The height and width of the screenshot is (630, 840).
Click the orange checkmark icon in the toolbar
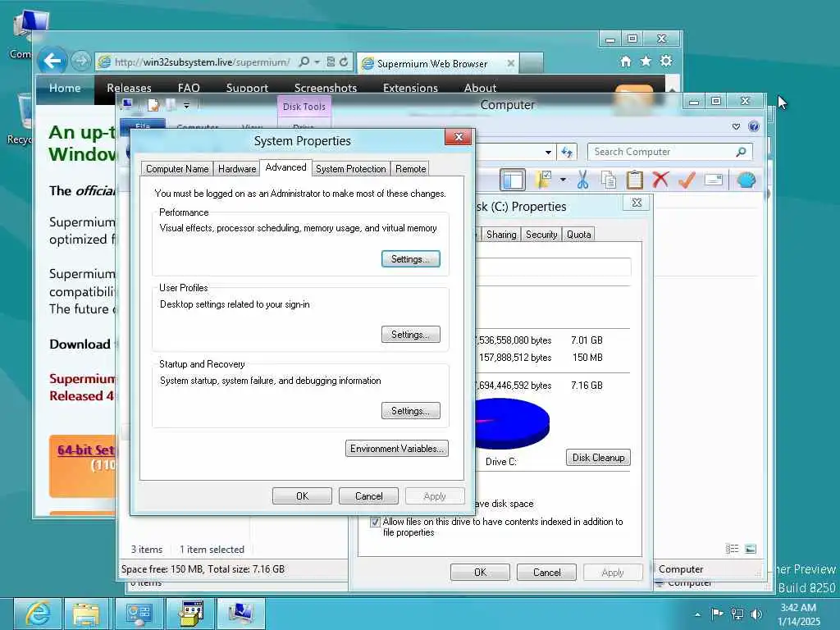687,180
